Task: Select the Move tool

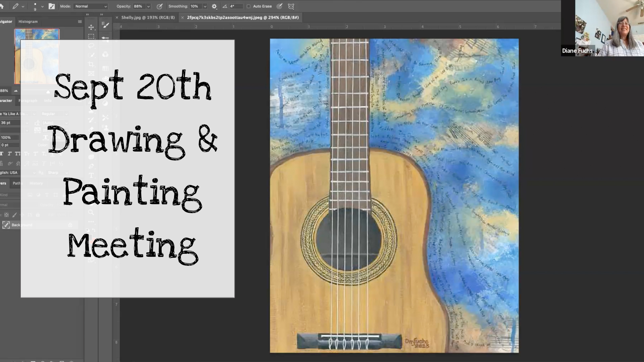Action: click(x=91, y=27)
